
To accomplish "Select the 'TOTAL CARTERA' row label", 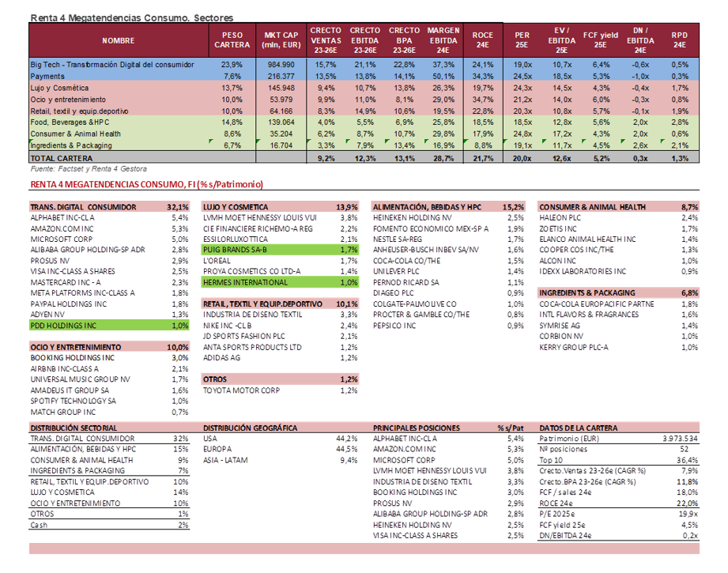I will tap(62, 158).
